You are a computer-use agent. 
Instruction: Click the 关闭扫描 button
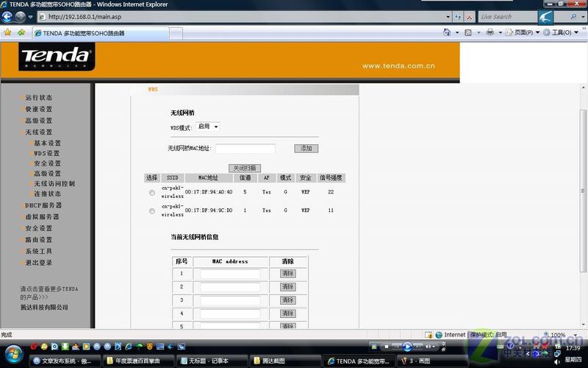coord(245,168)
